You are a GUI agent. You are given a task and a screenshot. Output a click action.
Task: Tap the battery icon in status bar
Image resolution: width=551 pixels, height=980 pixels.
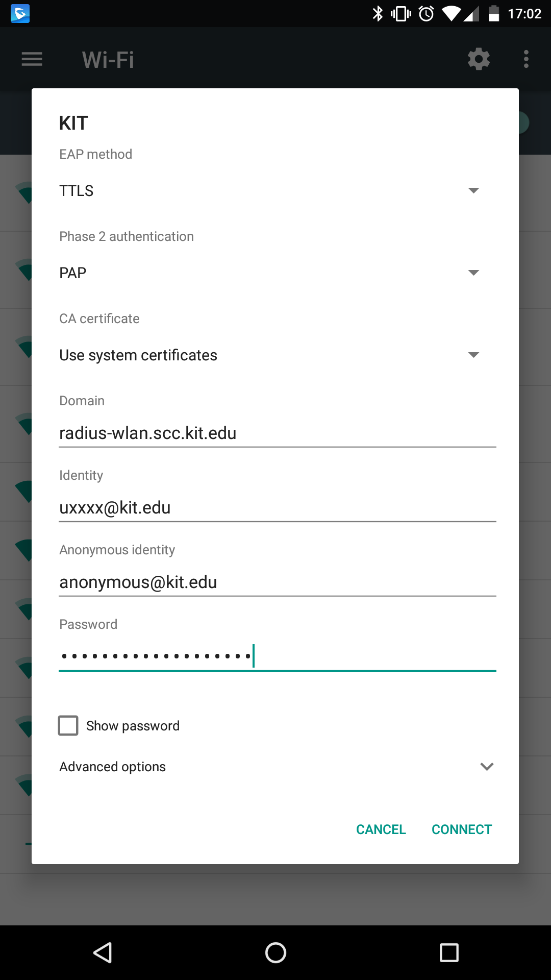point(493,14)
